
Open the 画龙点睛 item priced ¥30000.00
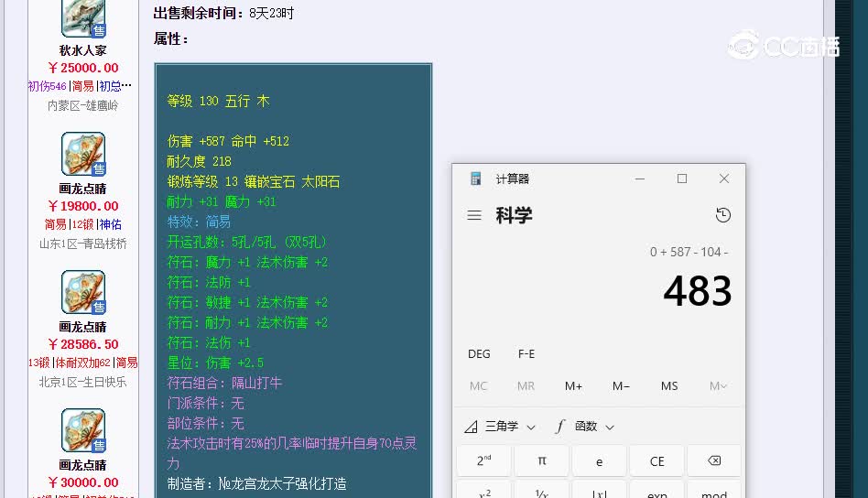(x=83, y=430)
